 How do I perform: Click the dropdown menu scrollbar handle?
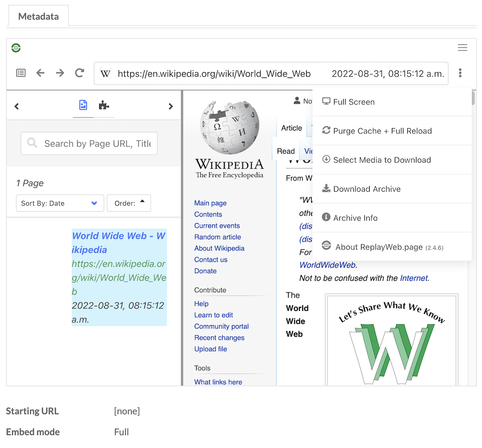point(473,98)
